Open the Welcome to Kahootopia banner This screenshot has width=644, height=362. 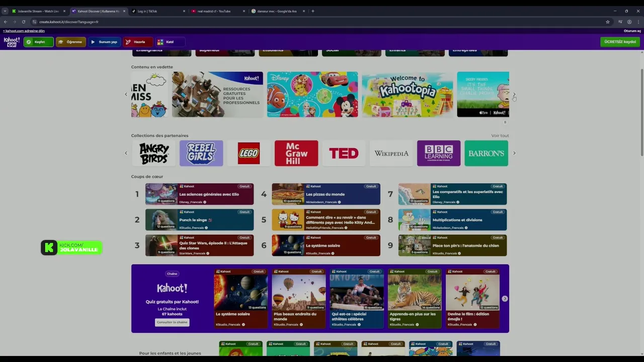pyautogui.click(x=408, y=95)
